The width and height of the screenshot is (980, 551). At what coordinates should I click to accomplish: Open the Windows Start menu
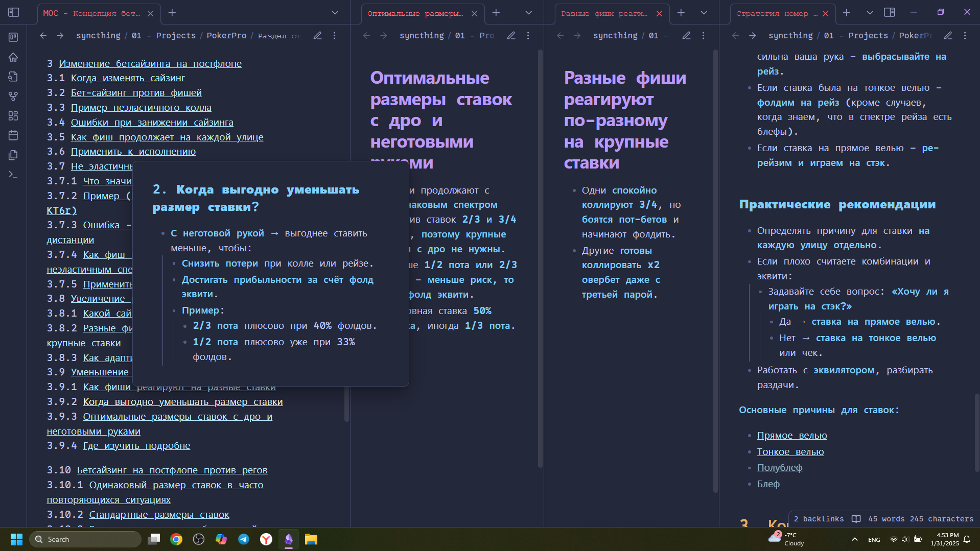point(16,539)
